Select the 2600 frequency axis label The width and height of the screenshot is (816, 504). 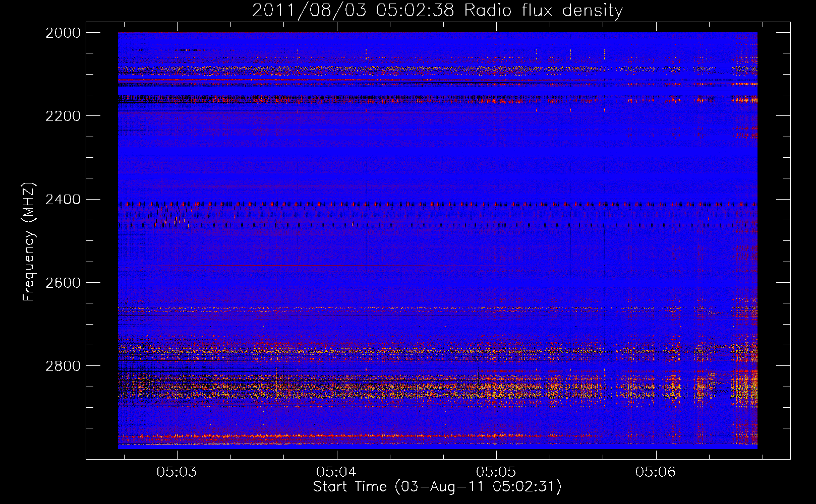tap(63, 283)
